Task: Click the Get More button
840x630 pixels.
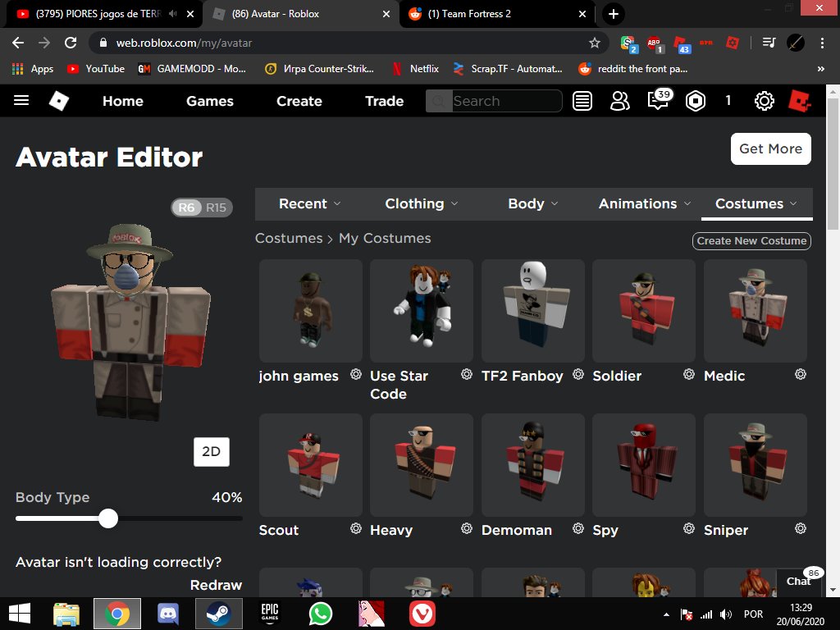Action: tap(770, 148)
